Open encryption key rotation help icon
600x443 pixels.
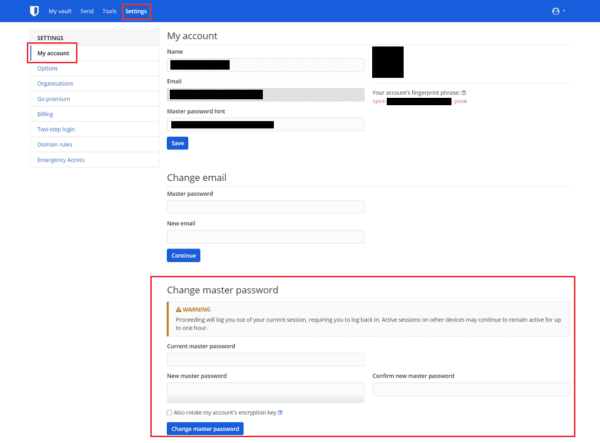280,412
